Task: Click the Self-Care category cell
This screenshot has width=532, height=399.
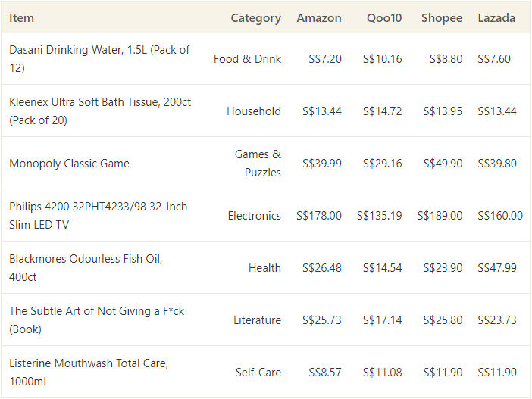Action: (x=258, y=373)
